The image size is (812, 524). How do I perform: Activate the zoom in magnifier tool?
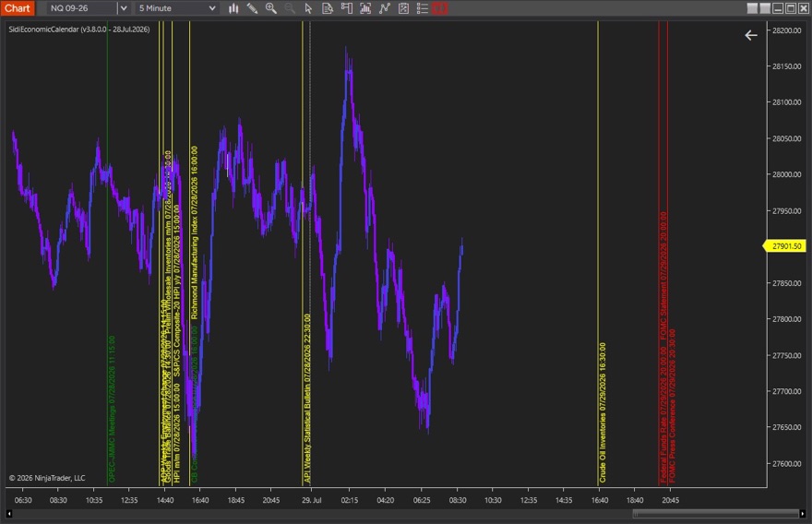(271, 8)
